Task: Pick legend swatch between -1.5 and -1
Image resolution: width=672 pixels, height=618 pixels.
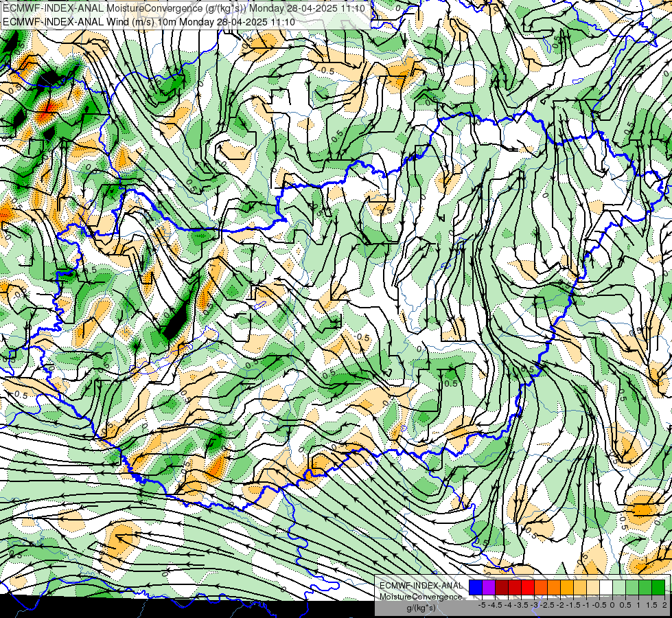Action: coord(580,588)
